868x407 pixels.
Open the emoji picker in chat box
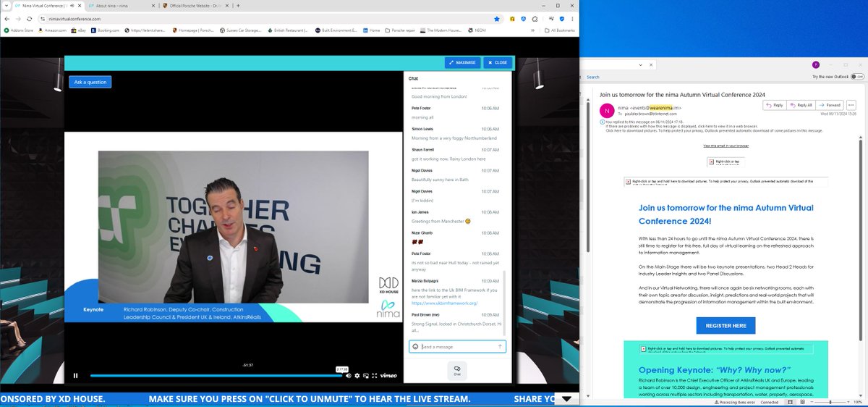point(415,347)
